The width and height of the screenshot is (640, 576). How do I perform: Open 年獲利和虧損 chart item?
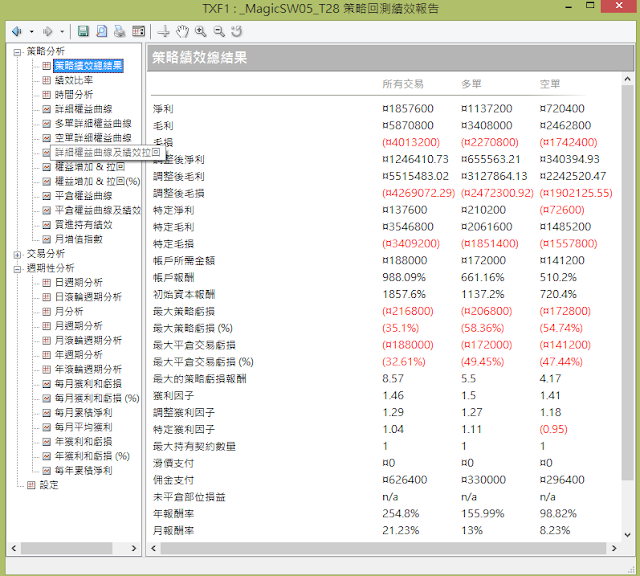coord(83,441)
